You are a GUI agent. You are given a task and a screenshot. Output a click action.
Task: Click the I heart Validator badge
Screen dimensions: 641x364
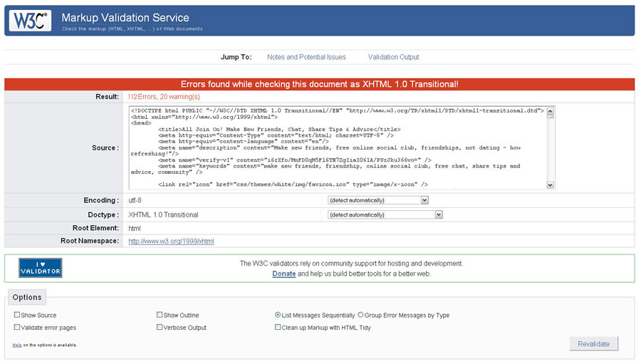click(x=41, y=268)
